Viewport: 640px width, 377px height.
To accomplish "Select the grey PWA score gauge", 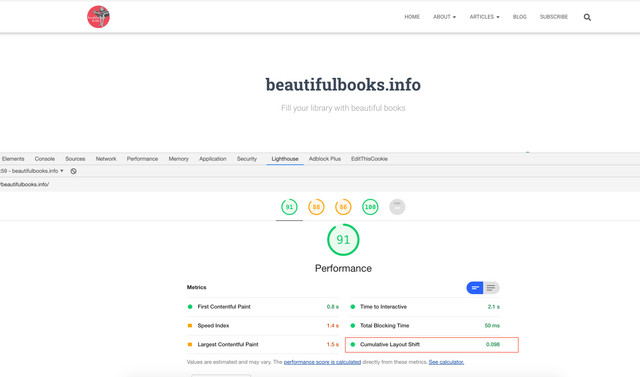I will 397,207.
